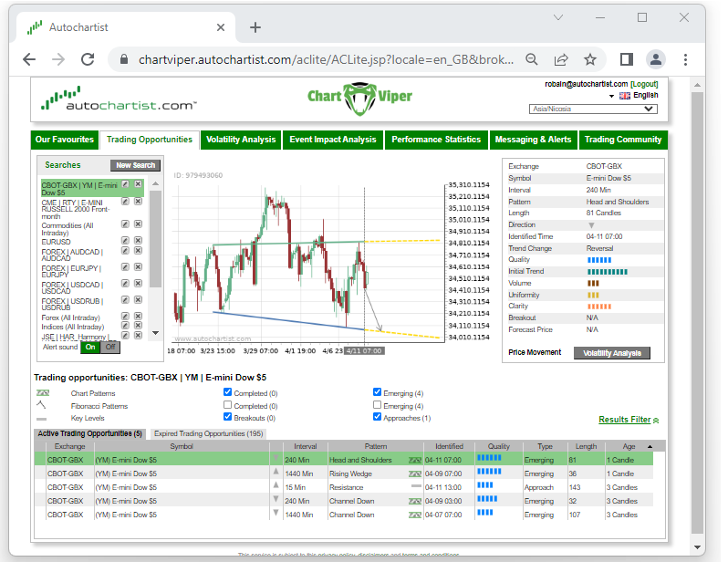Delete the Indices (All Intraday) search
This screenshot has width=728, height=562.
coord(138,326)
